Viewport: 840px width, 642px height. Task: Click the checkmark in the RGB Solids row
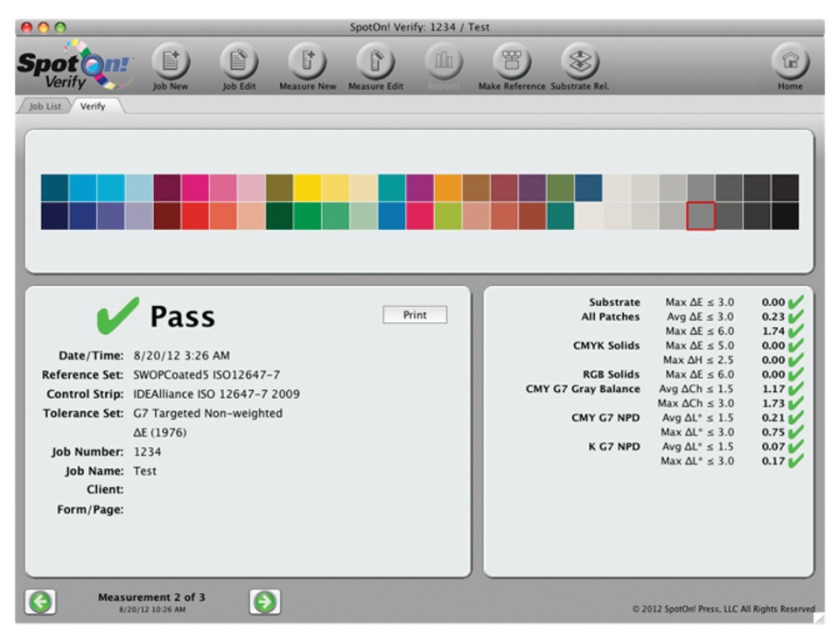(x=796, y=374)
